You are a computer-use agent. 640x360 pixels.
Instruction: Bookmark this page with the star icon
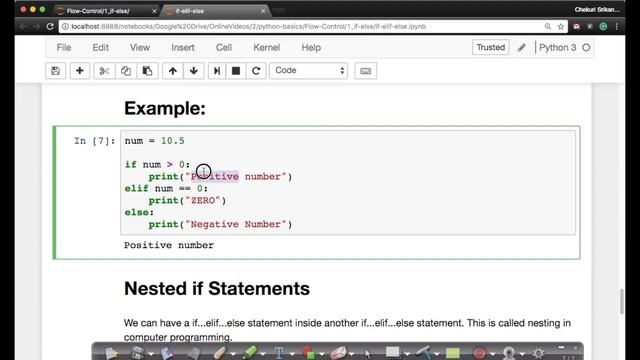(x=561, y=27)
